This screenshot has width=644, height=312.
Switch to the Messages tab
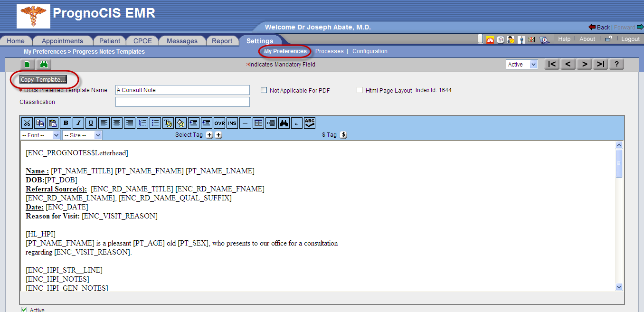pos(182,41)
